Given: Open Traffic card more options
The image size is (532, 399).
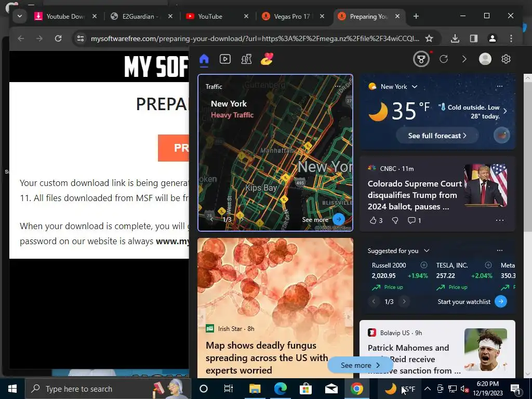Looking at the screenshot, I should [x=338, y=86].
